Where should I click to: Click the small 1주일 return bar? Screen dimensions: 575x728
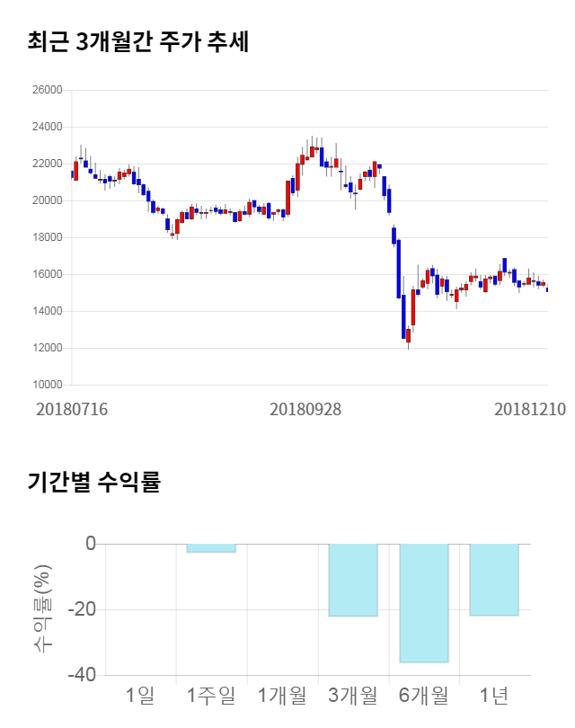coord(211,548)
